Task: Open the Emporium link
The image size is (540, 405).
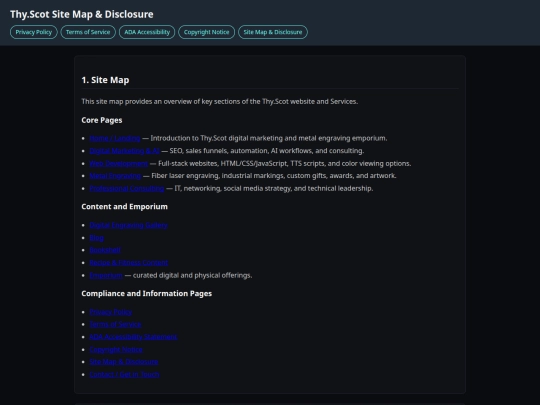Action: 106,276
